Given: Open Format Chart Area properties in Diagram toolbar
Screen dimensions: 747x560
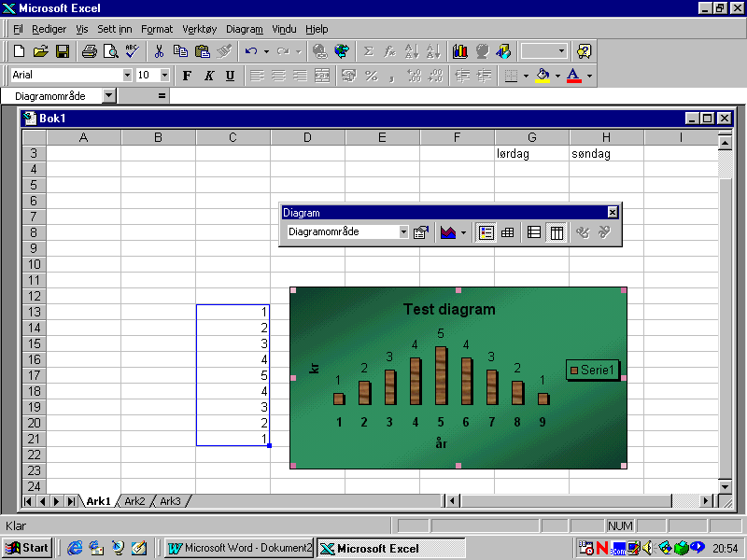Looking at the screenshot, I should (x=421, y=232).
